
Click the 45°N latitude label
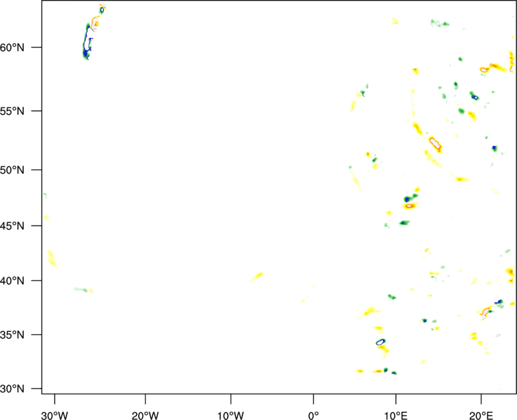pos(12,226)
